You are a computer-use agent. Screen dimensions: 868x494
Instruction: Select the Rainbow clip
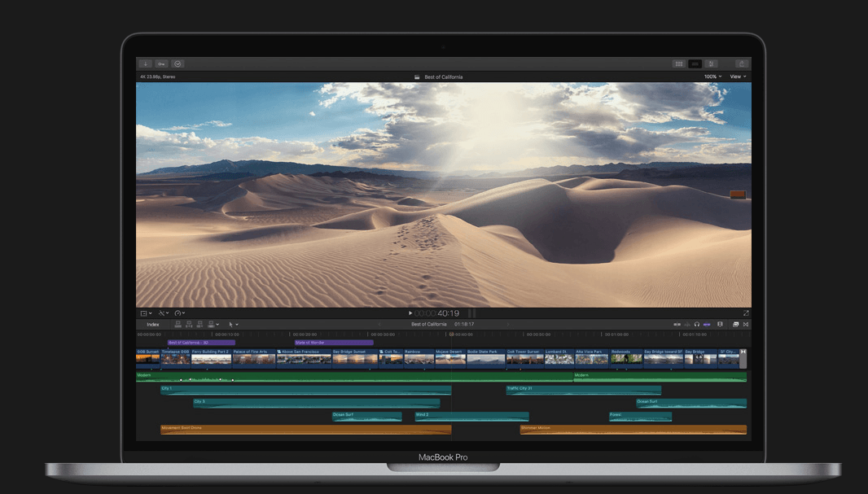click(419, 358)
